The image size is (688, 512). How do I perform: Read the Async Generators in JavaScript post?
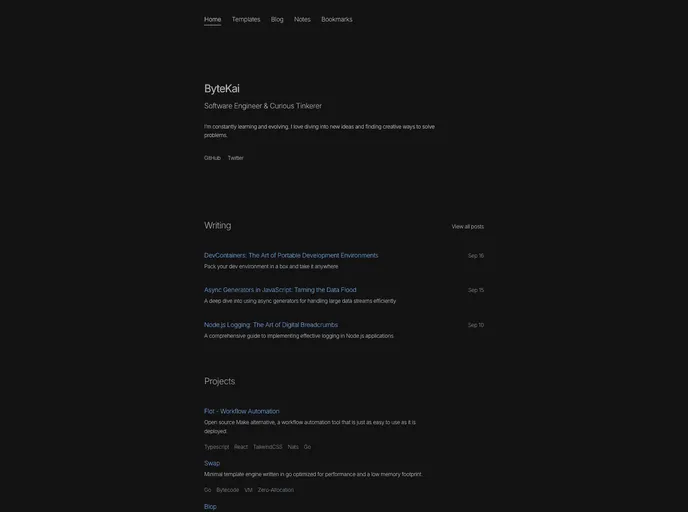[x=280, y=290]
